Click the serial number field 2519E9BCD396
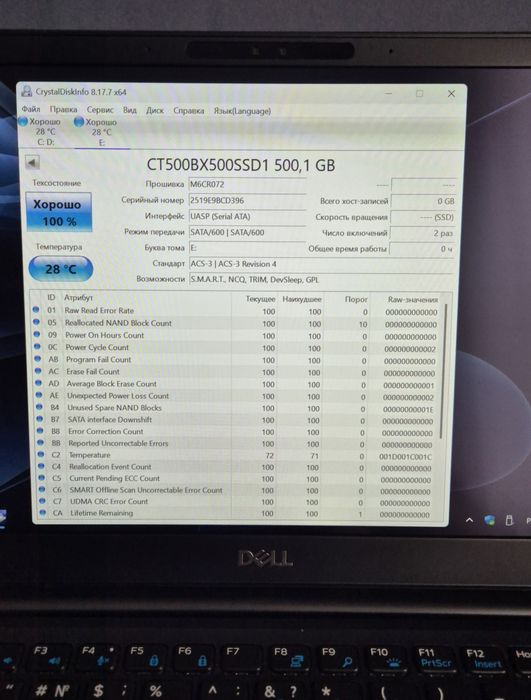The height and width of the screenshot is (700, 531). [247, 201]
